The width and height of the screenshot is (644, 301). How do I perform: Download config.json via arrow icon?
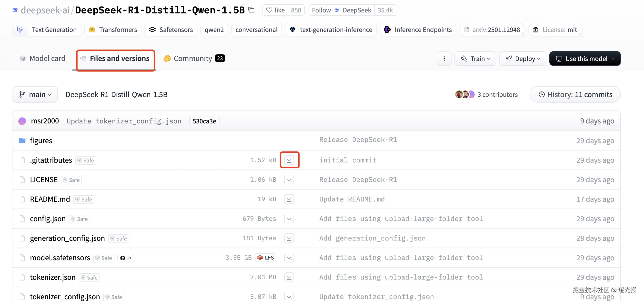[x=289, y=219]
